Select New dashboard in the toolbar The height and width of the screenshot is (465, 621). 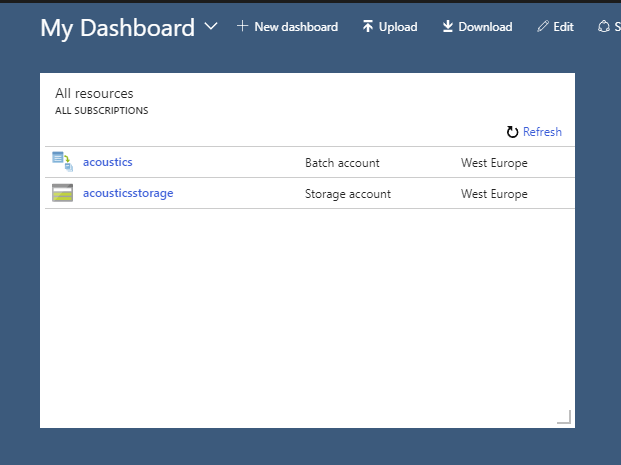tap(296, 27)
